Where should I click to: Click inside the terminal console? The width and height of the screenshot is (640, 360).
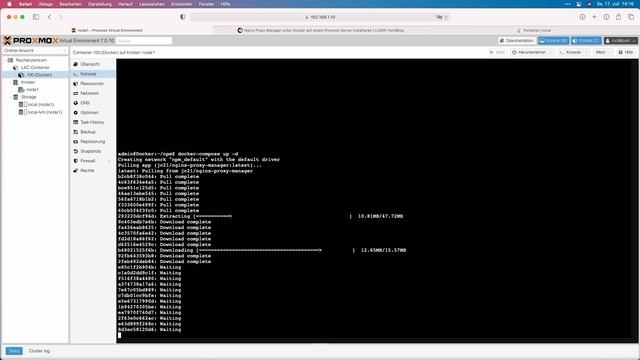(377, 200)
